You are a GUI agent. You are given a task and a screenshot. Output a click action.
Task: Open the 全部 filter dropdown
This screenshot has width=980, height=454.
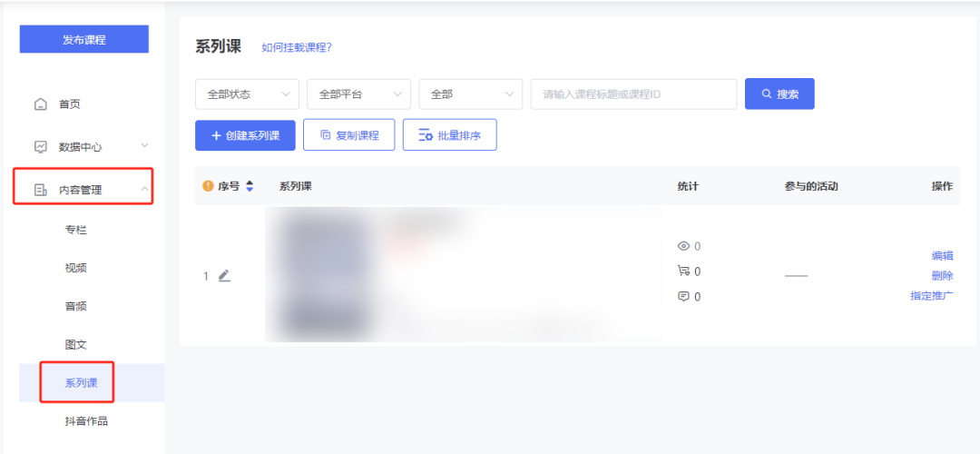click(x=471, y=94)
